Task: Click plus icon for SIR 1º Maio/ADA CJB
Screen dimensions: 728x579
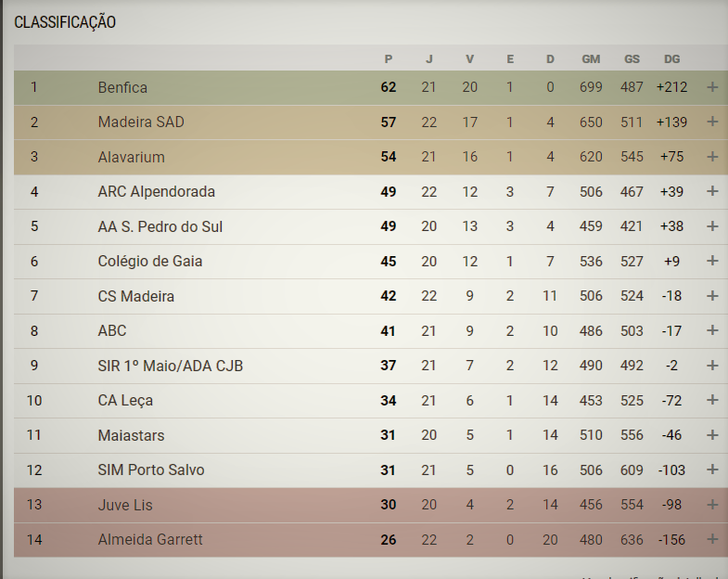Action: coord(712,366)
